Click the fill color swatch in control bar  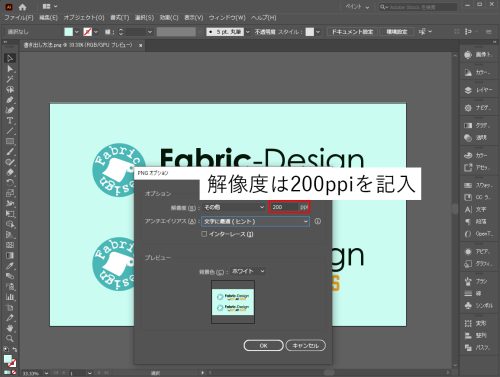click(68, 32)
